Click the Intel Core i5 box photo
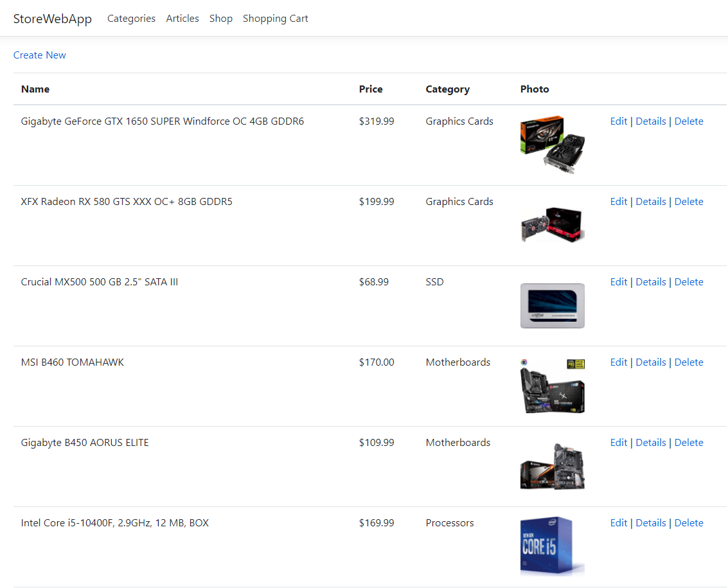 (553, 546)
